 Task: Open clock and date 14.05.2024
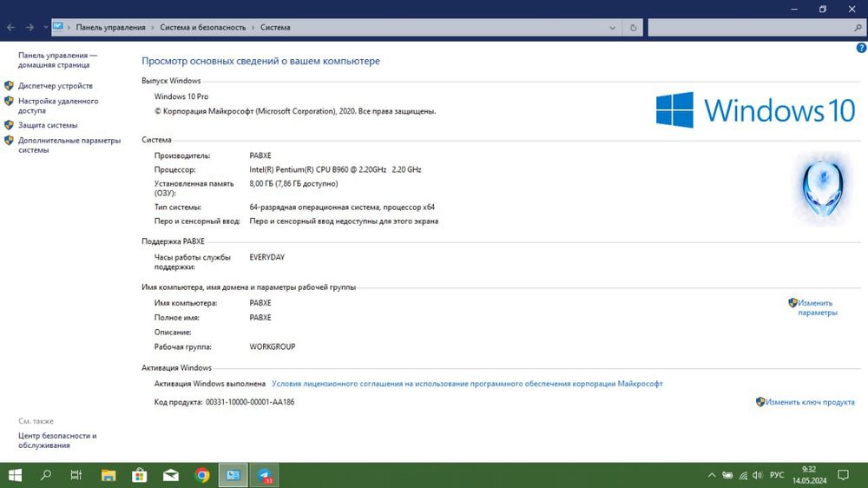point(809,475)
